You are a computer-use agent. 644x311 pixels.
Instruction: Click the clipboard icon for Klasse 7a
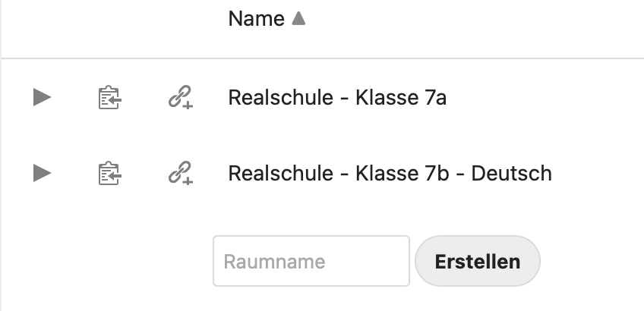point(110,97)
